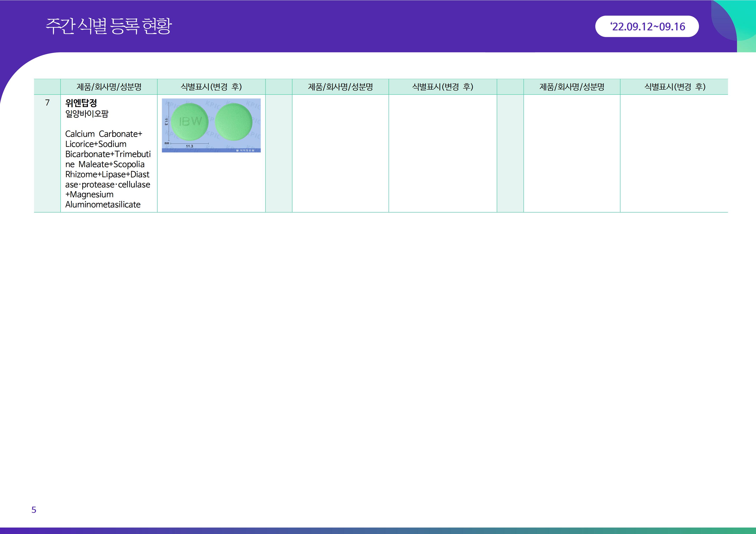Select the product name 위엔탑정

[x=81, y=103]
